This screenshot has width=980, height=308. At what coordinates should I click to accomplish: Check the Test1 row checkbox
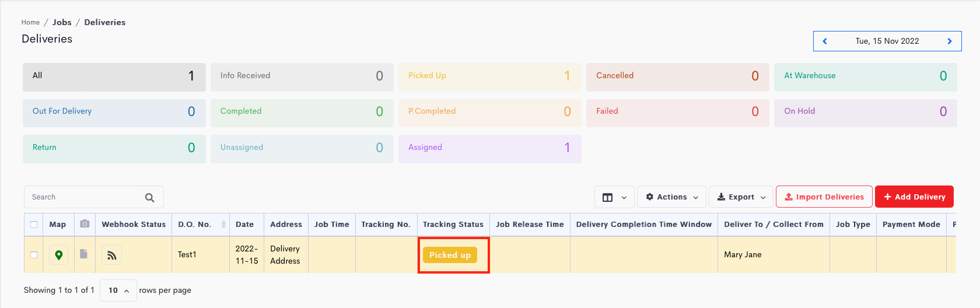(34, 255)
